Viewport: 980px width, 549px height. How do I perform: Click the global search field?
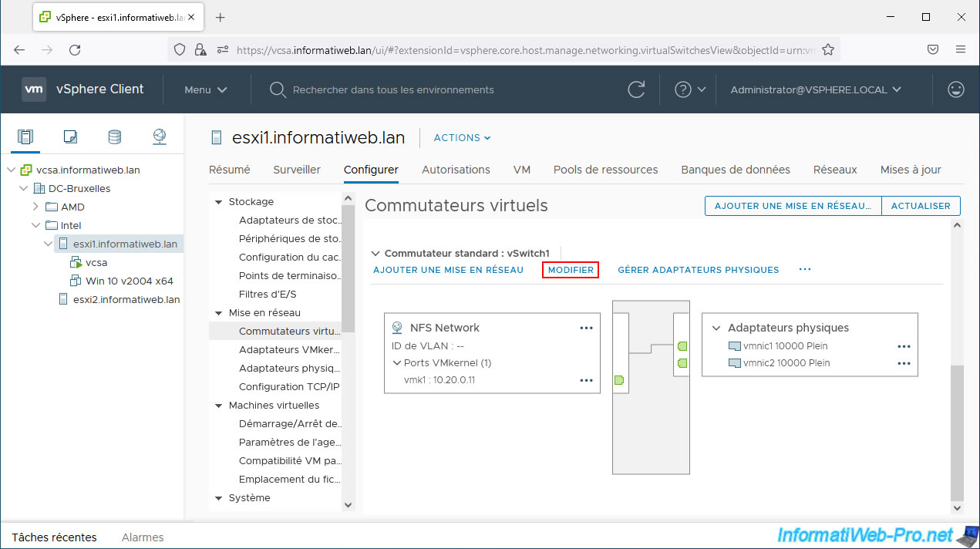click(x=393, y=89)
